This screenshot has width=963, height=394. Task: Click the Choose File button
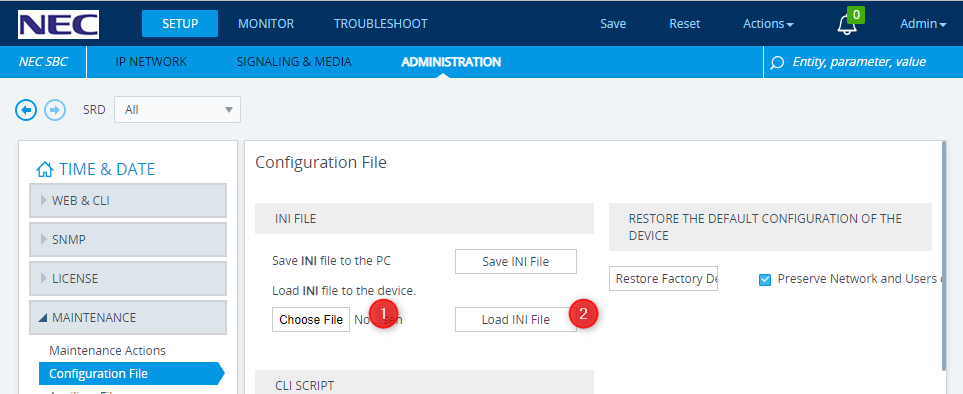click(x=311, y=320)
